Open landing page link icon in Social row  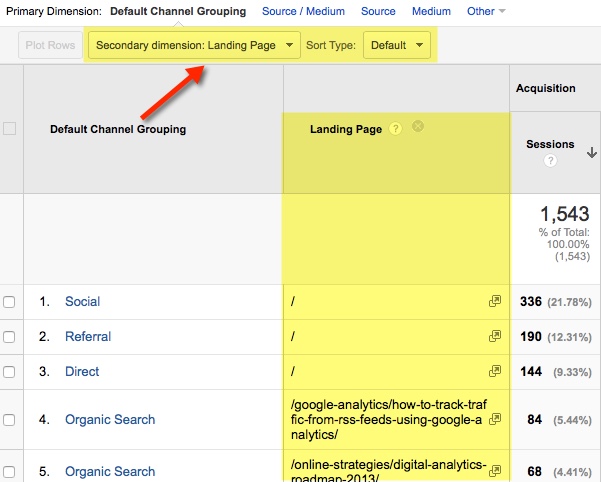495,301
